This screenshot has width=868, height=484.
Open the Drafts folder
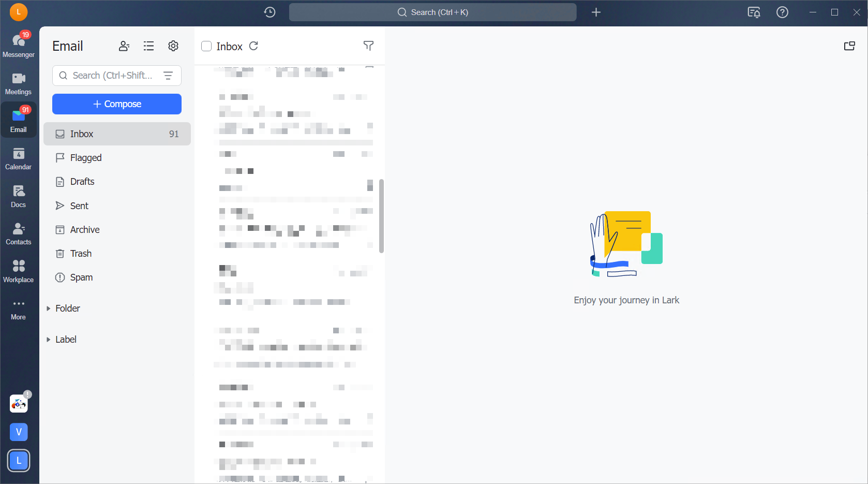pos(82,182)
